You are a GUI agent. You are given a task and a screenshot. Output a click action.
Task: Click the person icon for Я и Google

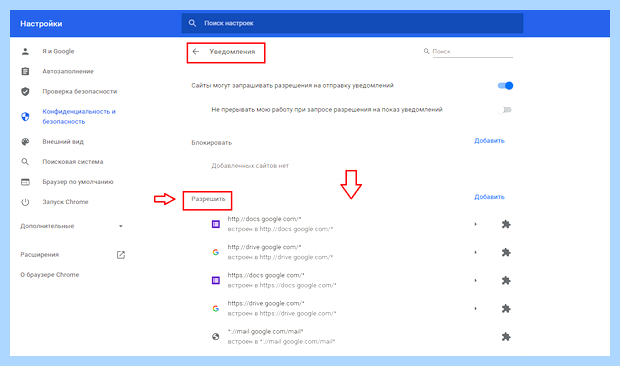(x=25, y=51)
